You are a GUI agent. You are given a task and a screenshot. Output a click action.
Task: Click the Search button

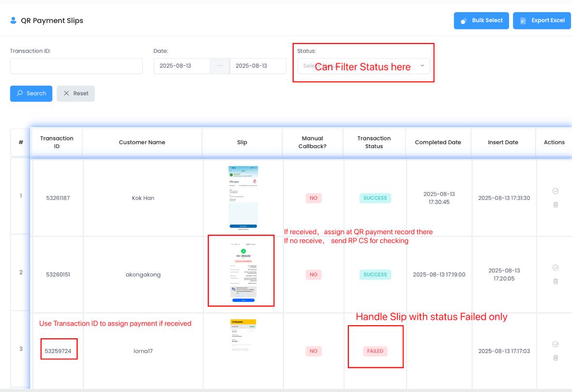point(31,93)
